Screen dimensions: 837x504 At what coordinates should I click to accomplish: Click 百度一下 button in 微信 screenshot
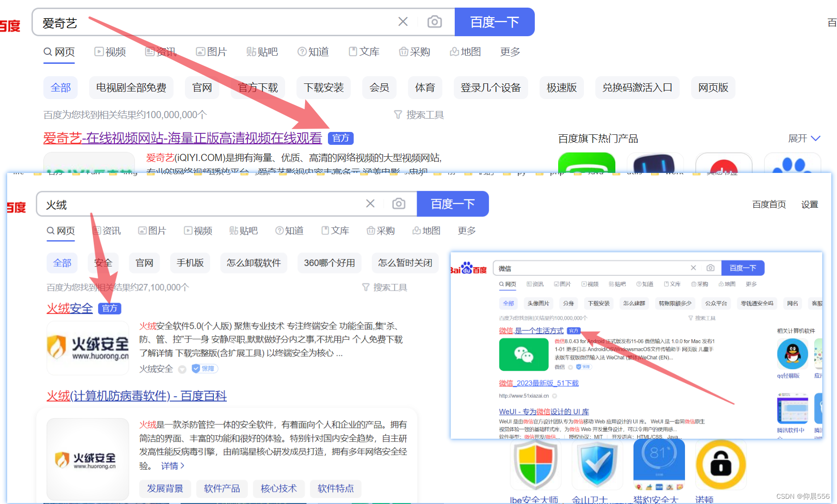click(x=743, y=268)
